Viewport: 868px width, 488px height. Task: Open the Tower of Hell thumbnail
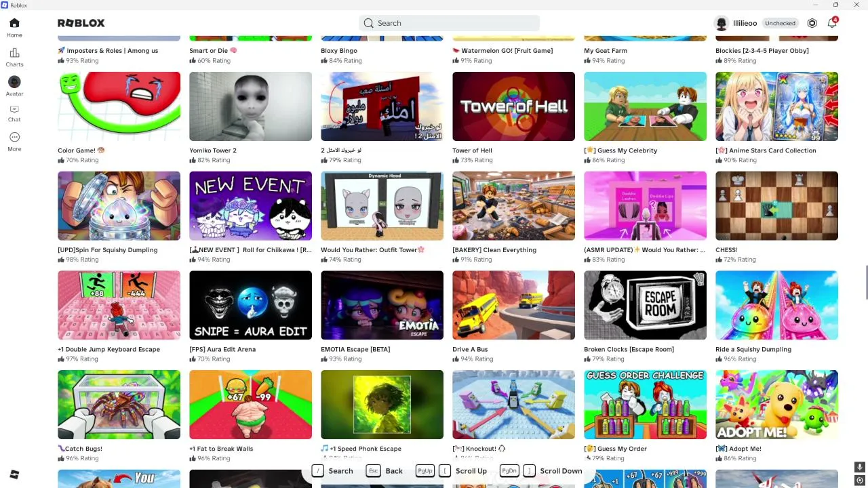(513, 106)
